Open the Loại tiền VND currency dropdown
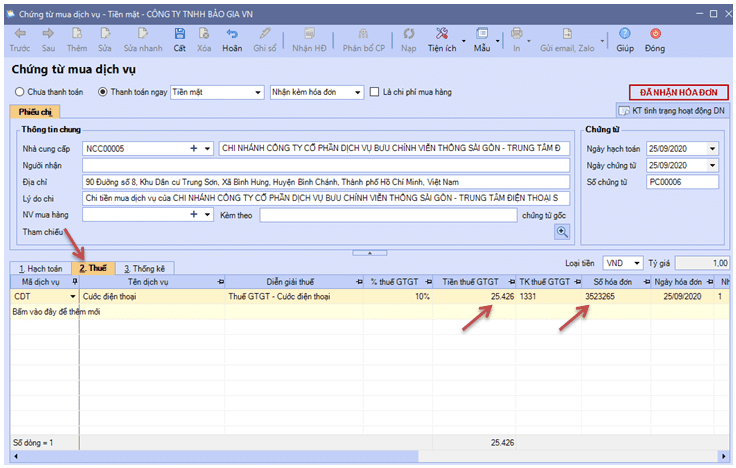Screen dimensions: 736x468 coord(637,263)
